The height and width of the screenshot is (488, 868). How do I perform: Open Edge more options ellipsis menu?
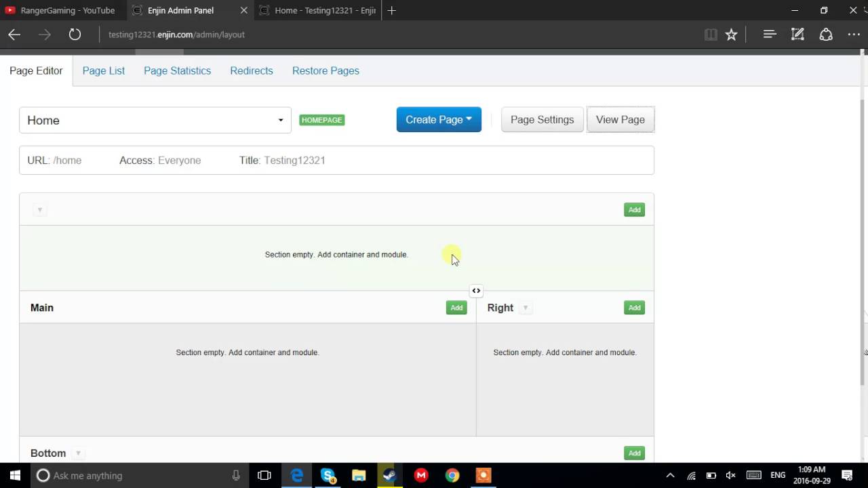854,35
